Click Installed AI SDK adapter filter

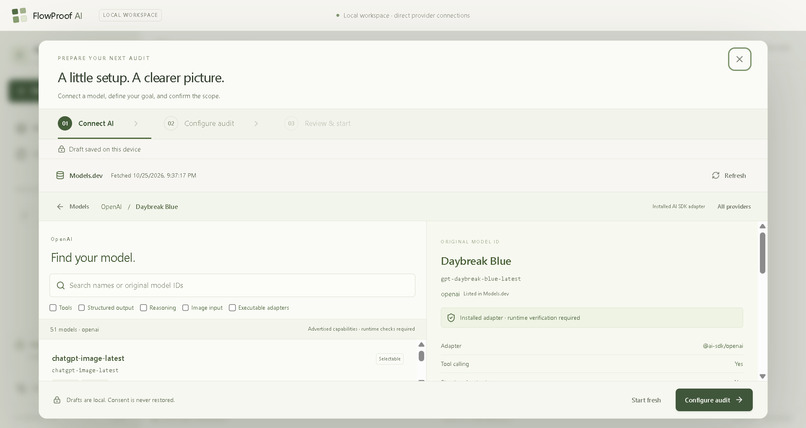click(x=679, y=207)
